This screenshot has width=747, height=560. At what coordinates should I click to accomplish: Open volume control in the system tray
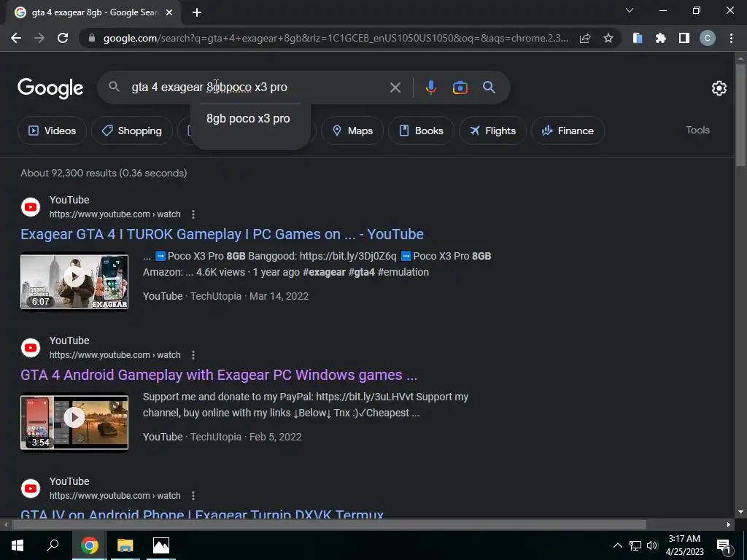click(652, 545)
